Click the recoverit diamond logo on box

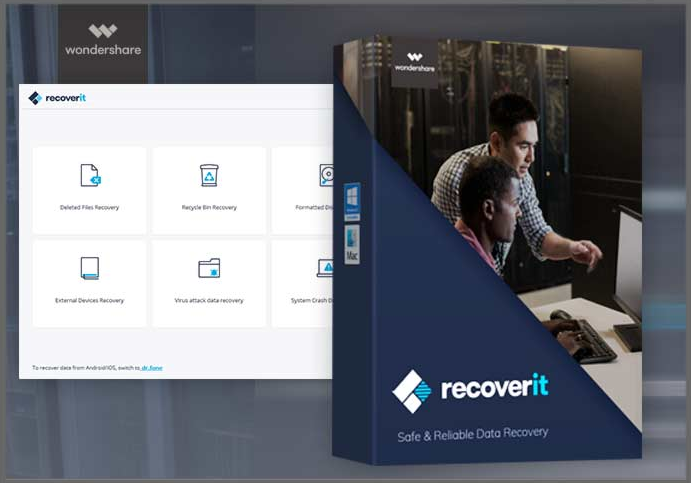(412, 391)
